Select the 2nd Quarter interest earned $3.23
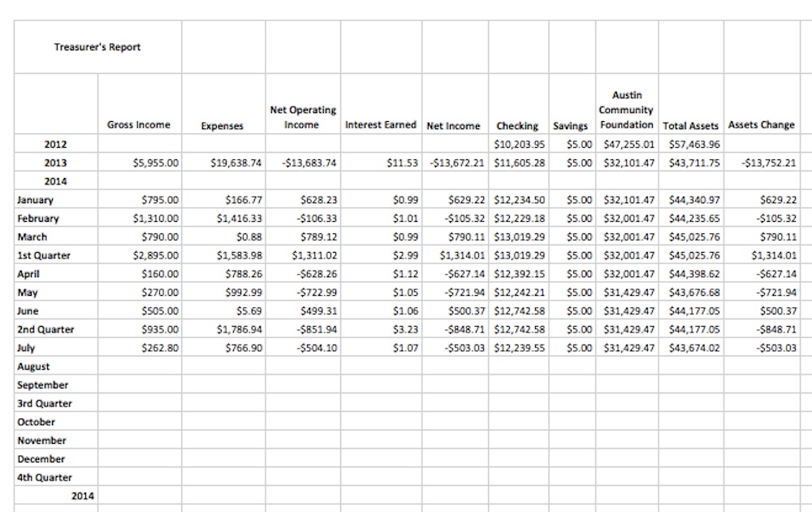The width and height of the screenshot is (812, 512). (408, 329)
